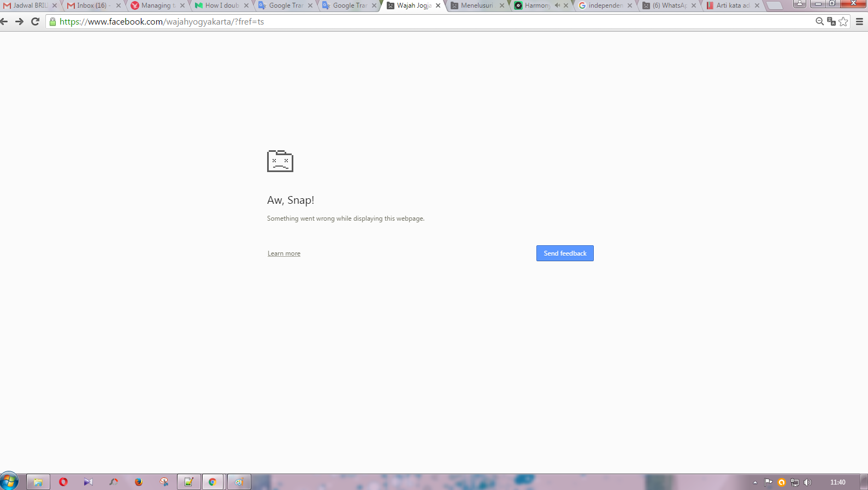The image size is (868, 490).
Task: Launch Visual Studio from the taskbar
Action: coord(88,482)
